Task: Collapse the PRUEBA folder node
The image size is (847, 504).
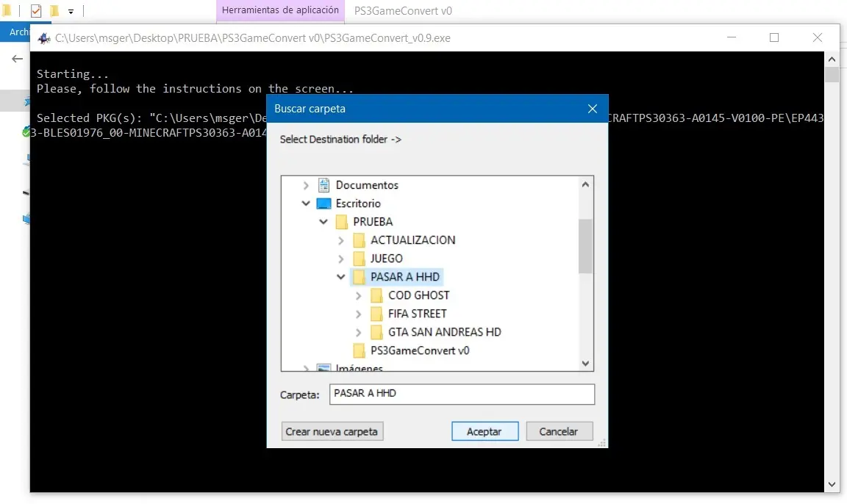Action: [323, 222]
